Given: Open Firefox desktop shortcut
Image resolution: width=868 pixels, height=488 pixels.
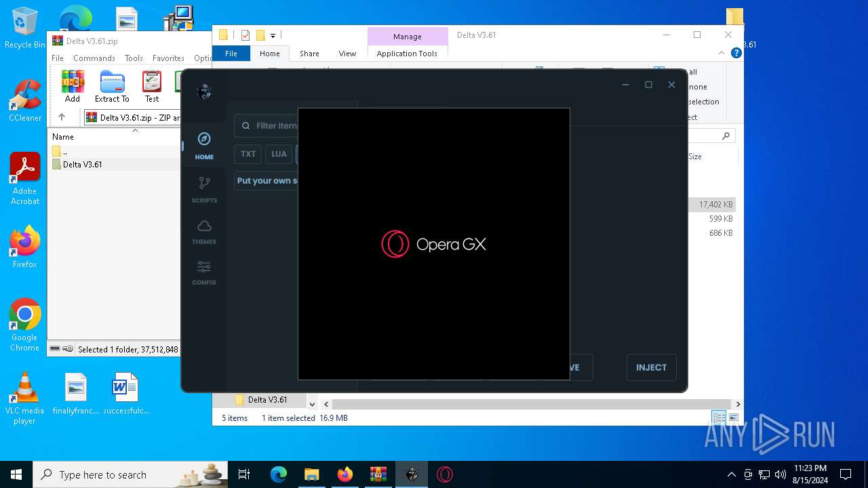Looking at the screenshot, I should [25, 247].
